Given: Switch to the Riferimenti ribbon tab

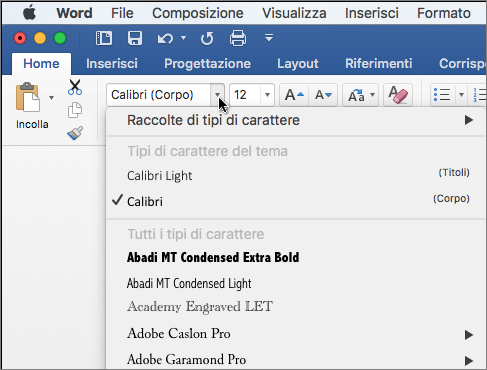Looking at the screenshot, I should tap(379, 63).
